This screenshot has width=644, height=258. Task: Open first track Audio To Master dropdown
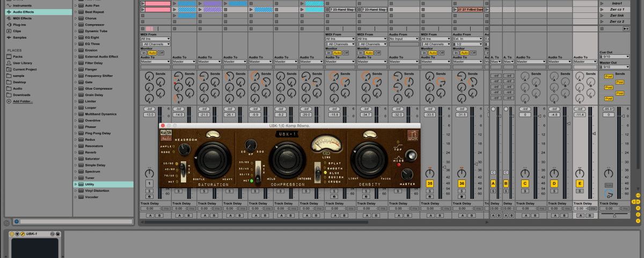pos(155,62)
